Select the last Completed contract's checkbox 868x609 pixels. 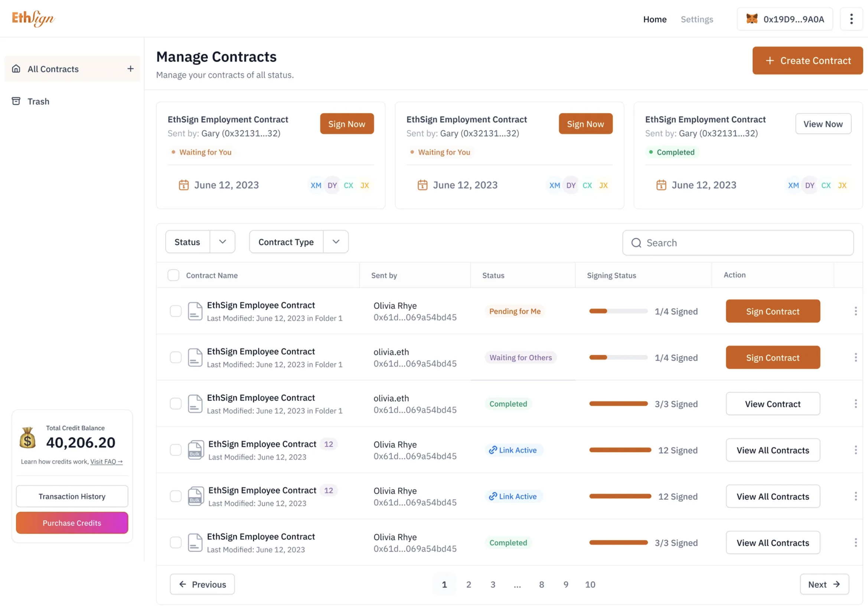click(175, 543)
